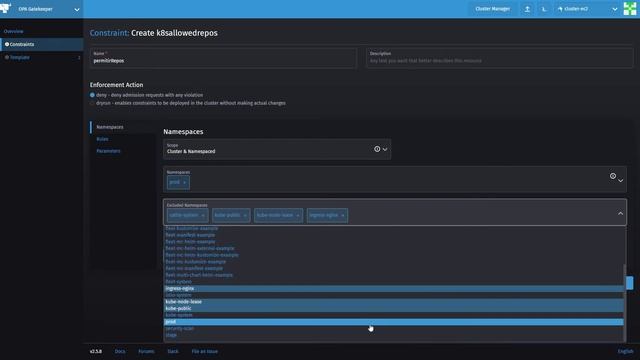Click the Constraint breadcrumb link
Viewport: 640px width, 360px height.
109,33
